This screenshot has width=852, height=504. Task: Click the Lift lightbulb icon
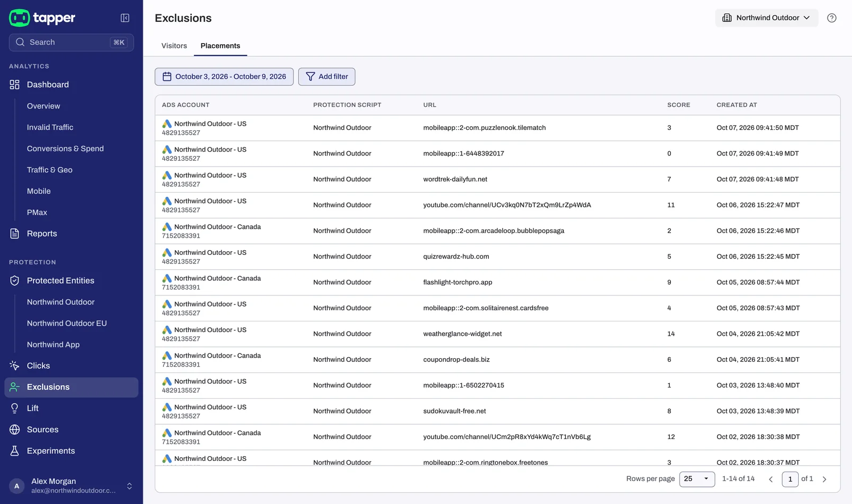tap(15, 408)
